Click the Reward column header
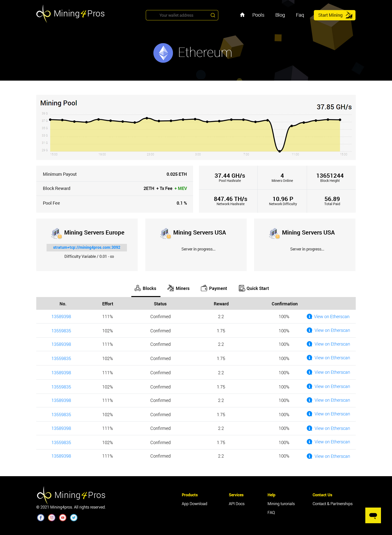The height and width of the screenshot is (535, 392). pyautogui.click(x=221, y=304)
